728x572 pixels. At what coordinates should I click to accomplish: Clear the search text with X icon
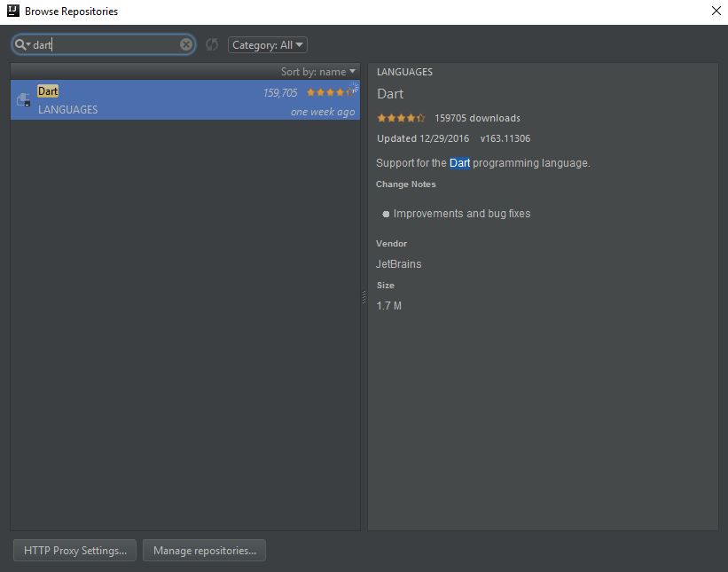[186, 44]
